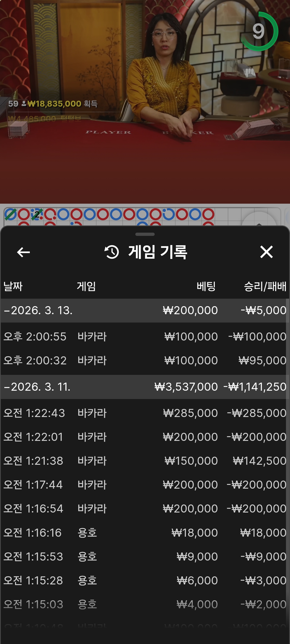Click the 베팅 column header
290x644 pixels.
(x=206, y=286)
